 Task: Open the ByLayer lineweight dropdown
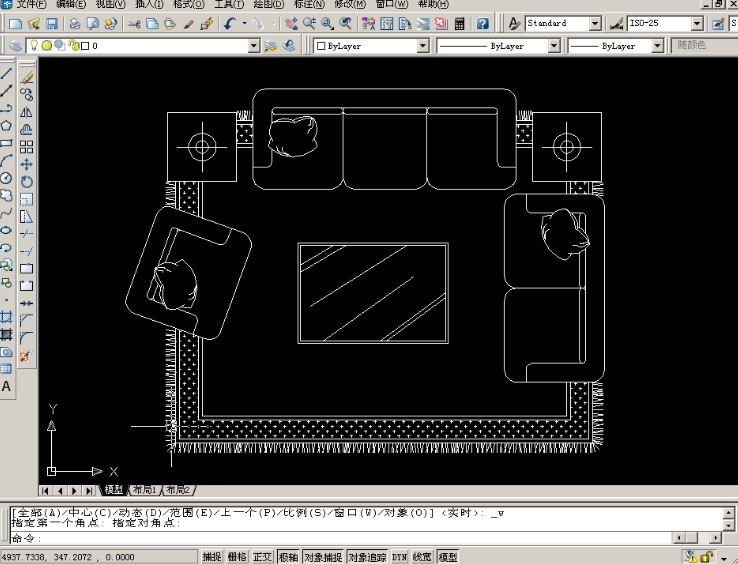pos(657,46)
